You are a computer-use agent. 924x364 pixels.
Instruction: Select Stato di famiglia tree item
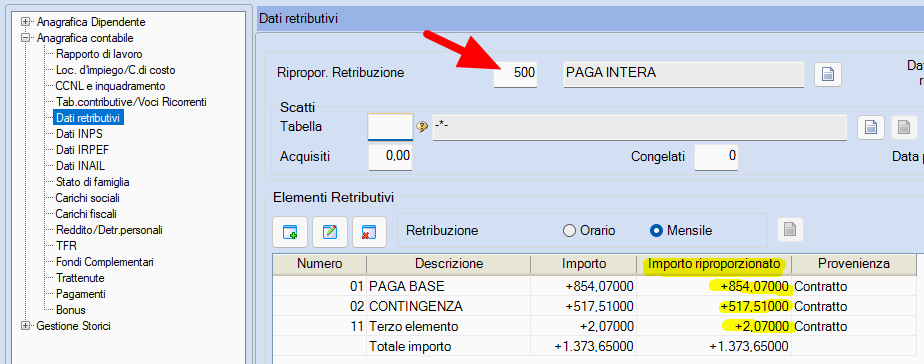click(x=93, y=182)
